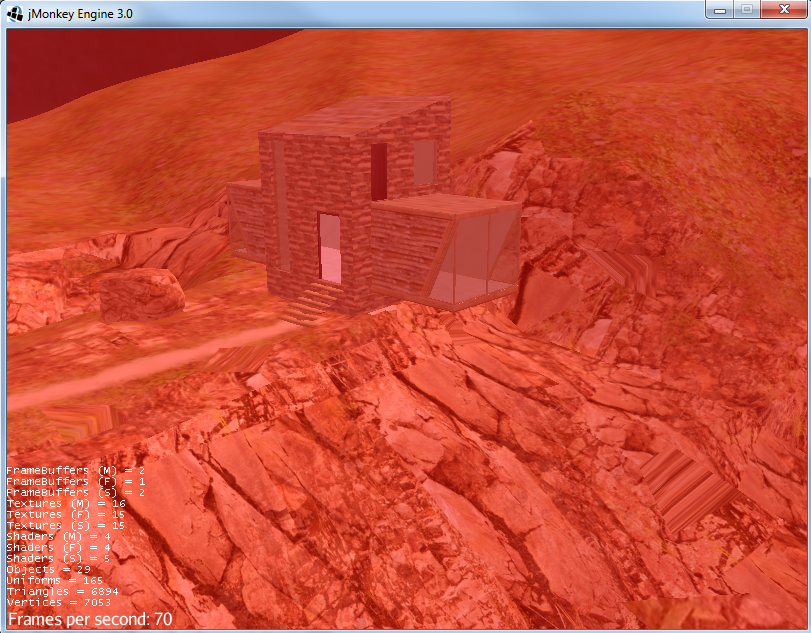The height and width of the screenshot is (633, 811).
Task: Maximize the jMonkey Engine window
Action: [x=745, y=10]
